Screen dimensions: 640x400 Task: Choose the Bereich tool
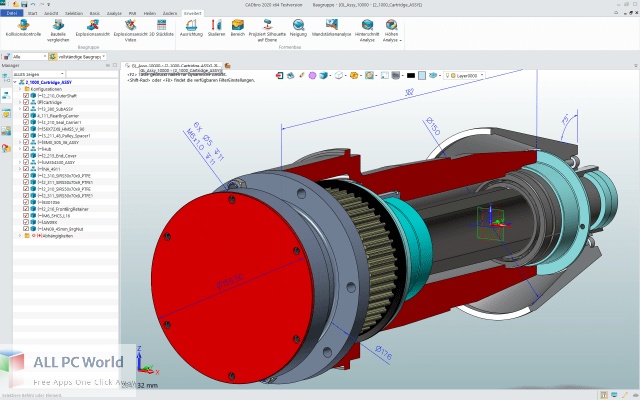tap(238, 29)
